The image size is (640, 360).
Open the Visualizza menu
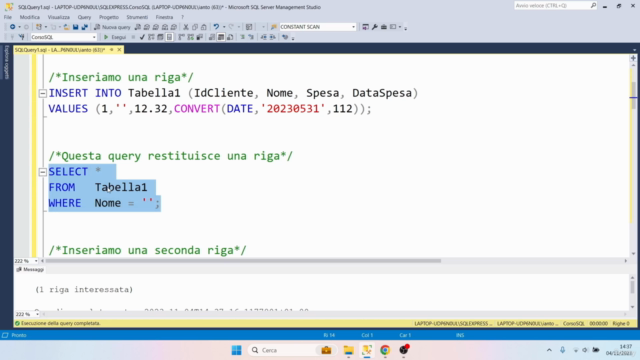click(59, 17)
